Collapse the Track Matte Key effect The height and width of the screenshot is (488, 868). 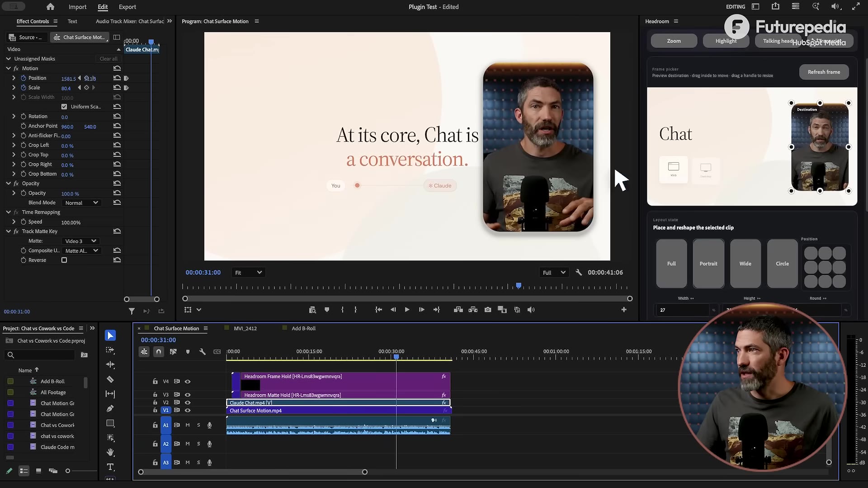coord(8,231)
